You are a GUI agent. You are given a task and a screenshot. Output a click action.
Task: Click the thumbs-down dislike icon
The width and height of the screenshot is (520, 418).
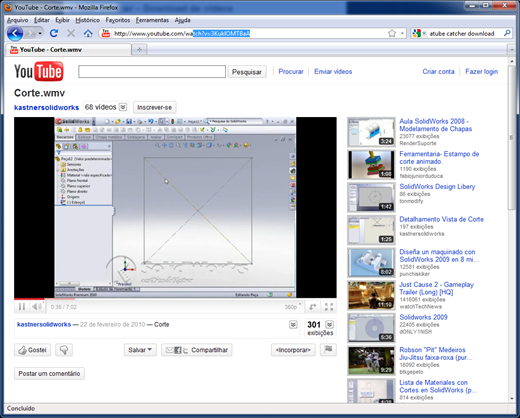[64, 350]
